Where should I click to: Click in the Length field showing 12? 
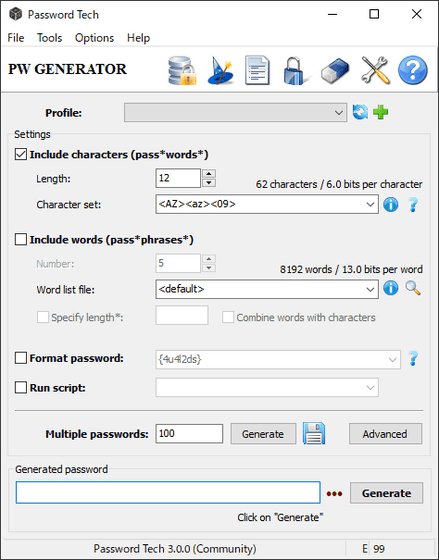click(178, 178)
